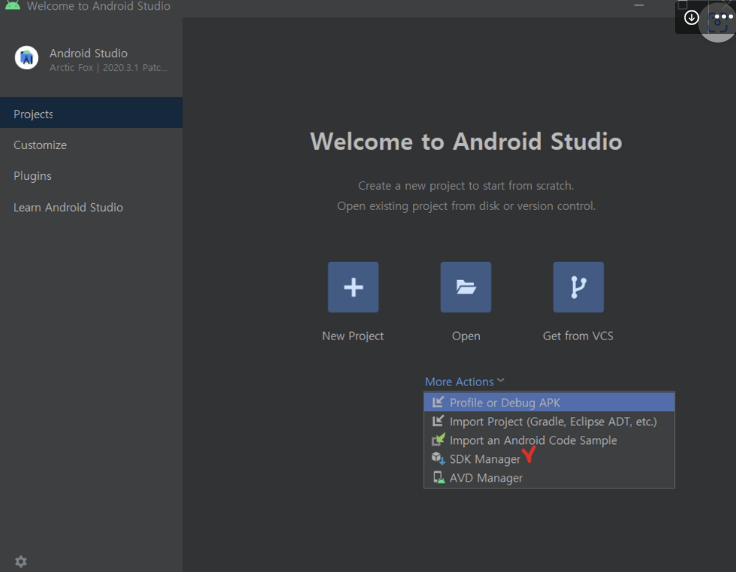Image resolution: width=736 pixels, height=572 pixels.
Task: Click the Android Studio logo icon
Action: (x=26, y=58)
